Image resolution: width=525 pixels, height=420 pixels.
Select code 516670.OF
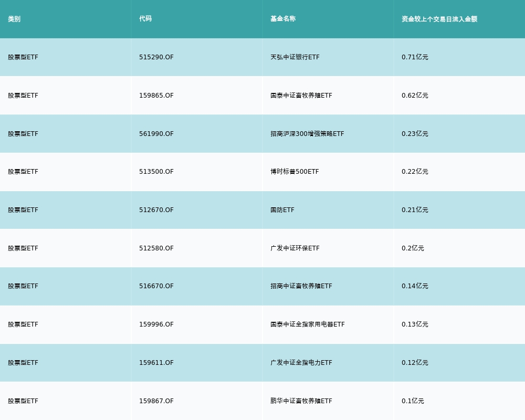[156, 286]
